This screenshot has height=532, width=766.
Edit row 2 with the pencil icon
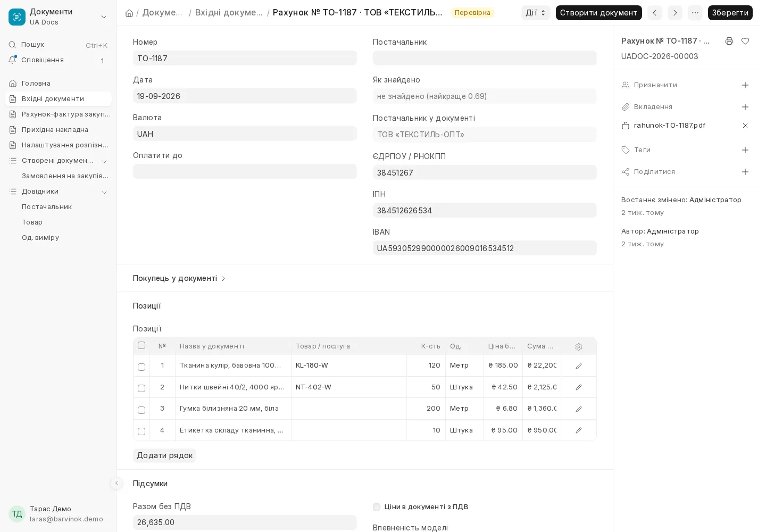pos(579,387)
